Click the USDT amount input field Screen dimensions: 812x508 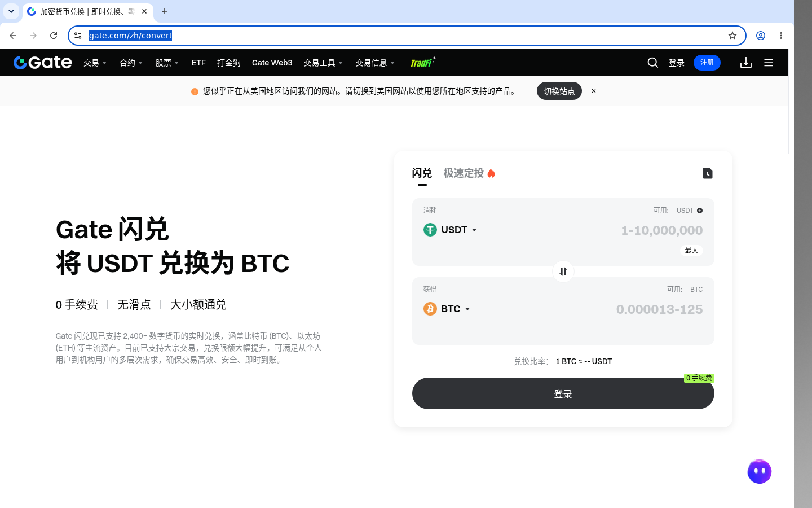(661, 230)
